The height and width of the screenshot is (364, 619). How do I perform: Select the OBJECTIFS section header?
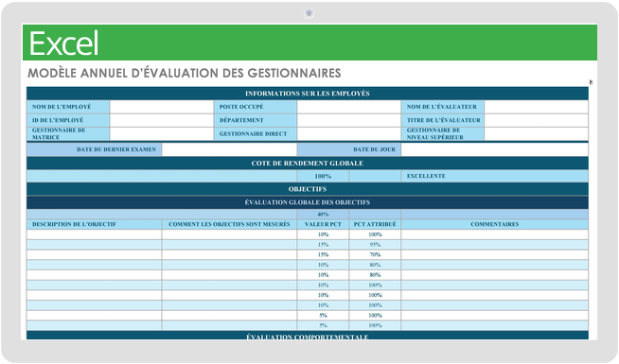pos(307,189)
